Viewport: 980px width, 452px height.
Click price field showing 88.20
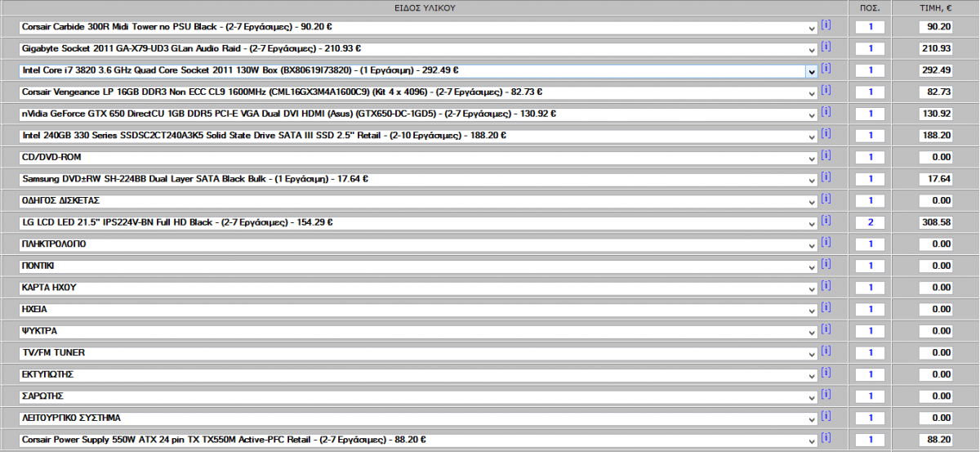(x=936, y=440)
